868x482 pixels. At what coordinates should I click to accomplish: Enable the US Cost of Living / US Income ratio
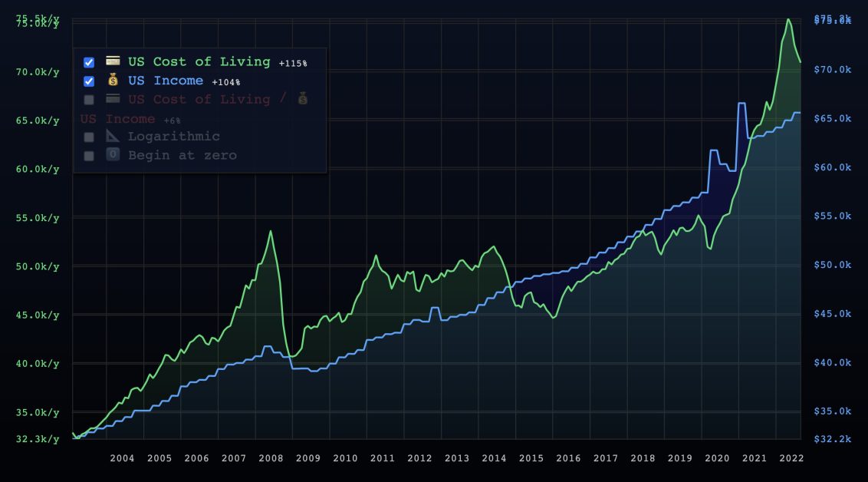coord(89,99)
